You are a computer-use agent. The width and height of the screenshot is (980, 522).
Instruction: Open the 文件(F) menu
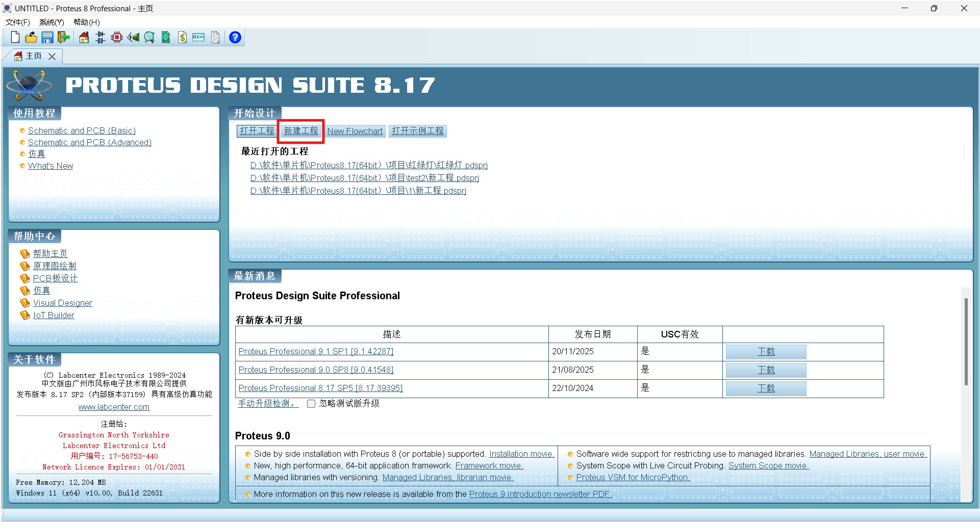click(18, 22)
